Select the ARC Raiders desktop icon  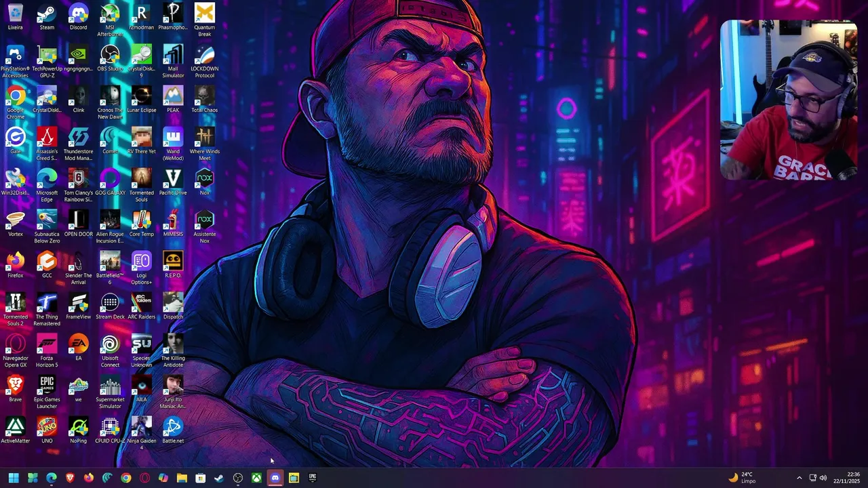tap(142, 307)
